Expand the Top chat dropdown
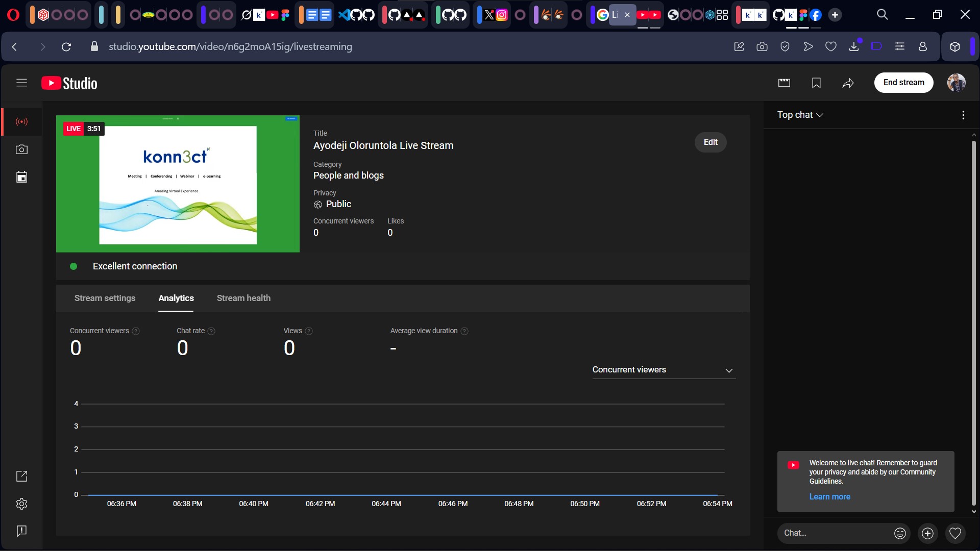Screen dimensions: 980x551 [800, 115]
